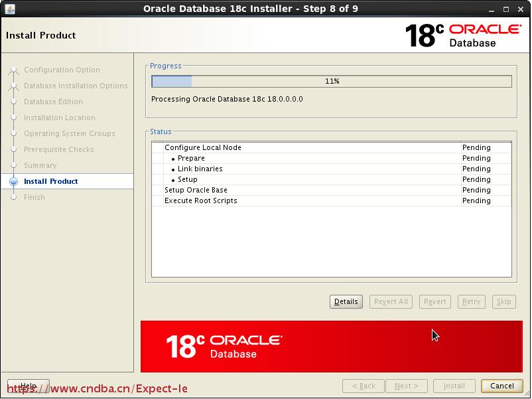Click Pending status of Execute Root Scripts
Screen dimensions: 532x399
coord(476,200)
